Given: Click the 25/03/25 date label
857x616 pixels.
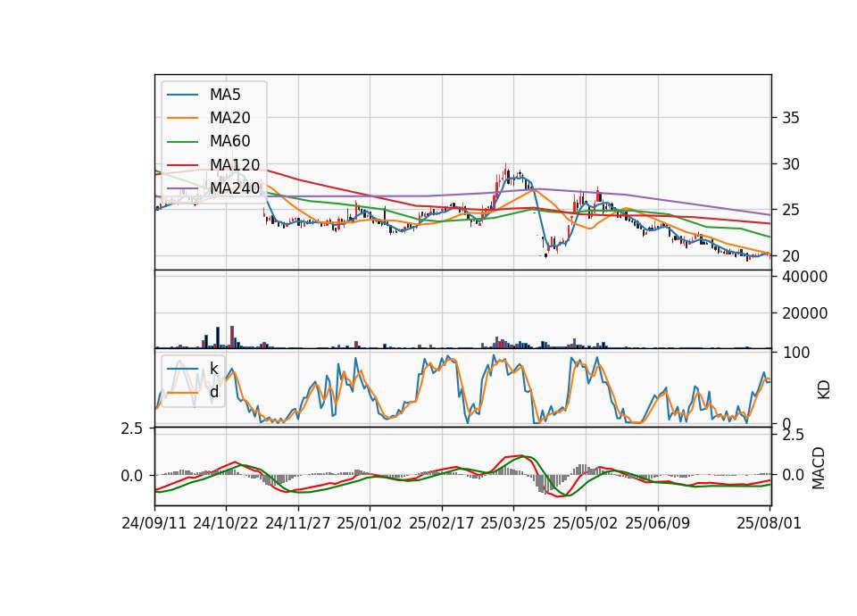Looking at the screenshot, I should coord(513,523).
